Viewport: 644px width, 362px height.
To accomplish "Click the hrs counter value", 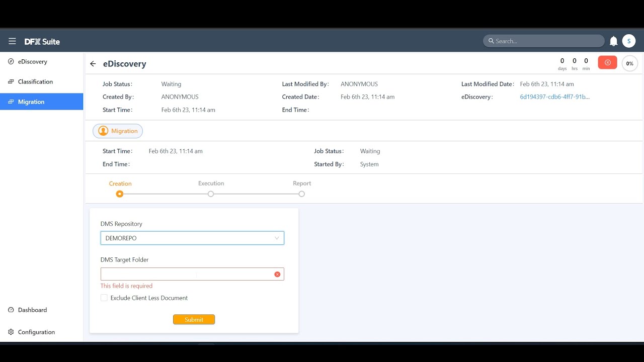I will click(574, 61).
